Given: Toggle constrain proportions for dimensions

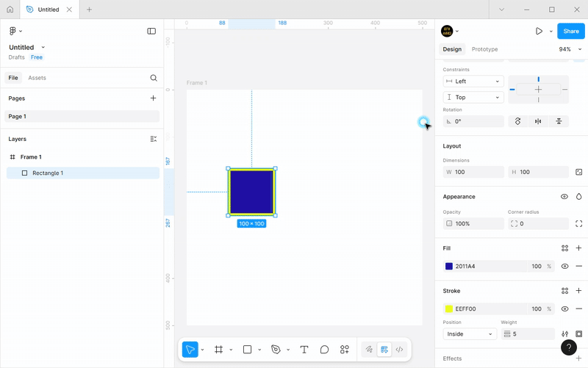Looking at the screenshot, I should tap(579, 172).
